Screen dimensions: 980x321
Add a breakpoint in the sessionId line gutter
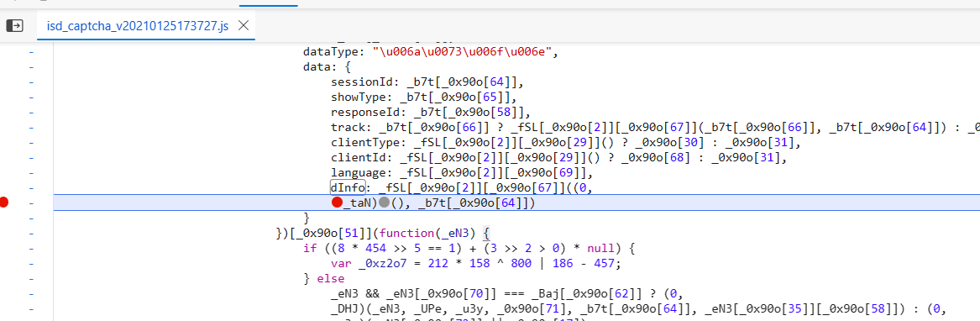point(31,82)
